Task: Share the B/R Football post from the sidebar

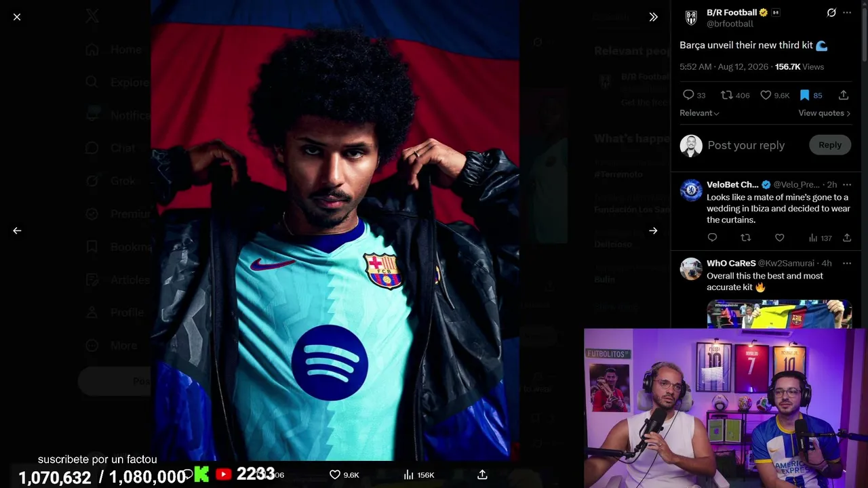Action: [x=844, y=95]
